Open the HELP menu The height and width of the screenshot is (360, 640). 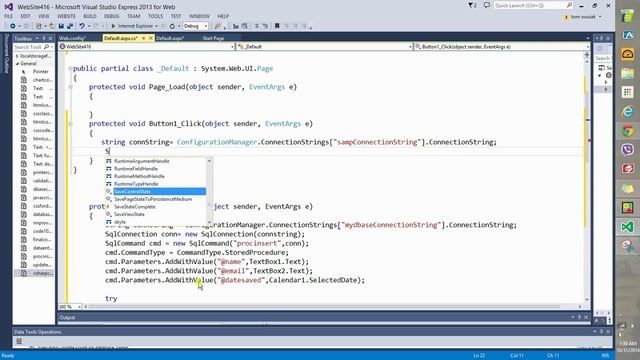click(223, 16)
